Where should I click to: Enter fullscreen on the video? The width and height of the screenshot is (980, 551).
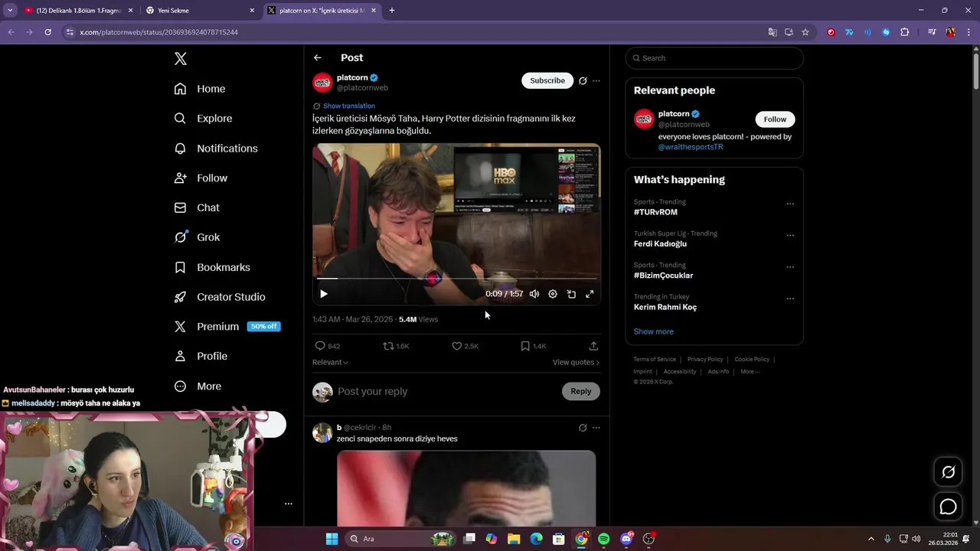point(590,294)
